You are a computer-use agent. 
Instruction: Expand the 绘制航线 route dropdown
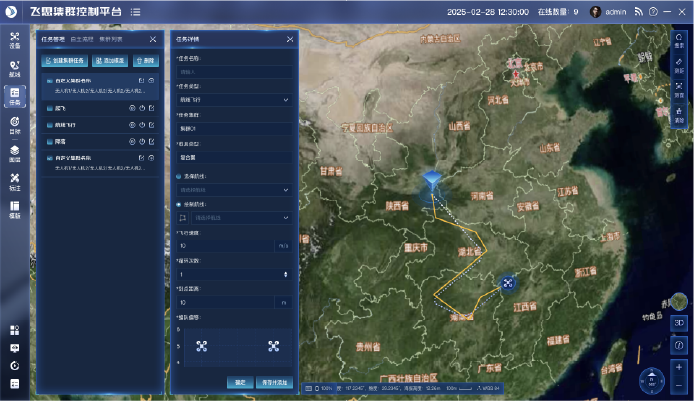coord(240,216)
